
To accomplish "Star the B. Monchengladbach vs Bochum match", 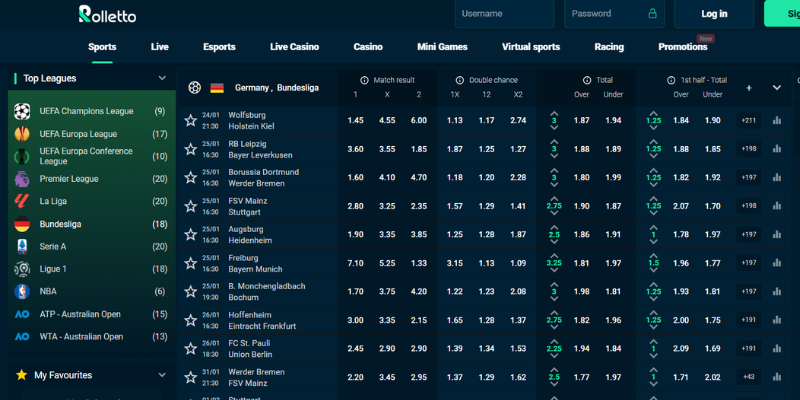I will [191, 292].
